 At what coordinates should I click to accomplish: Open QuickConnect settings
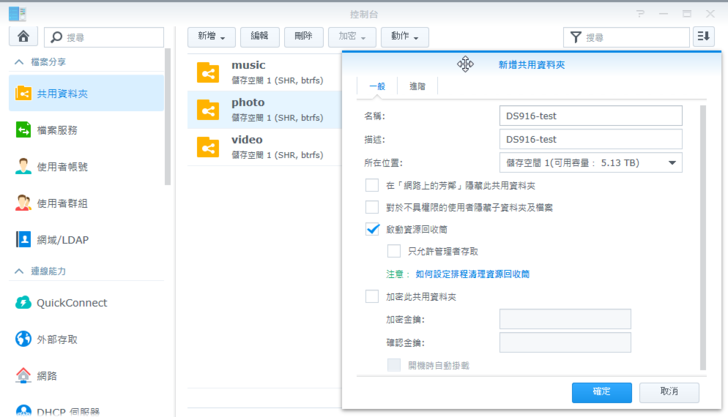[71, 303]
